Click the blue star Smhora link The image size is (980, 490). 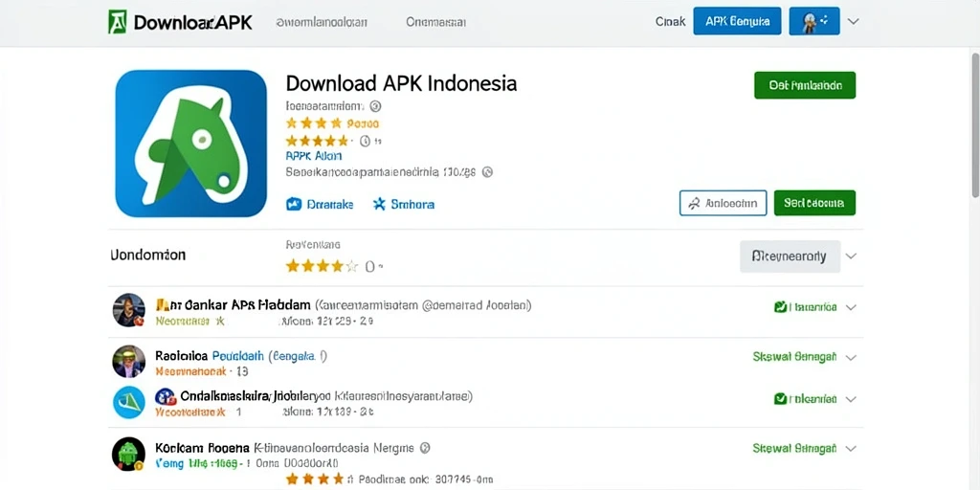403,204
